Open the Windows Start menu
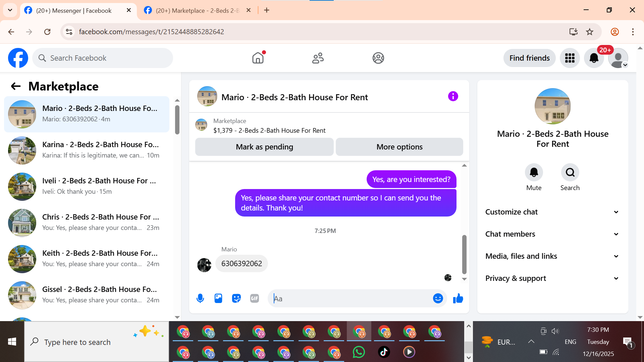 pyautogui.click(x=12, y=342)
